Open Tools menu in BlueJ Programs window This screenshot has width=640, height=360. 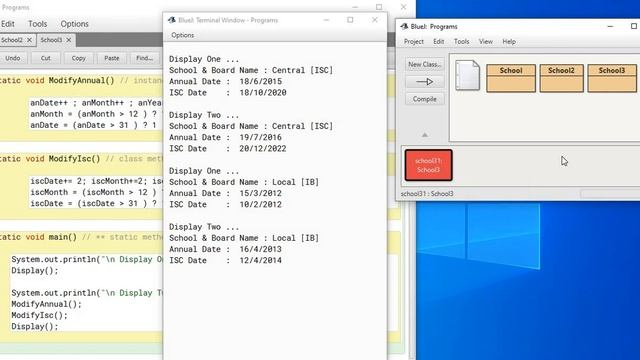pyautogui.click(x=461, y=42)
